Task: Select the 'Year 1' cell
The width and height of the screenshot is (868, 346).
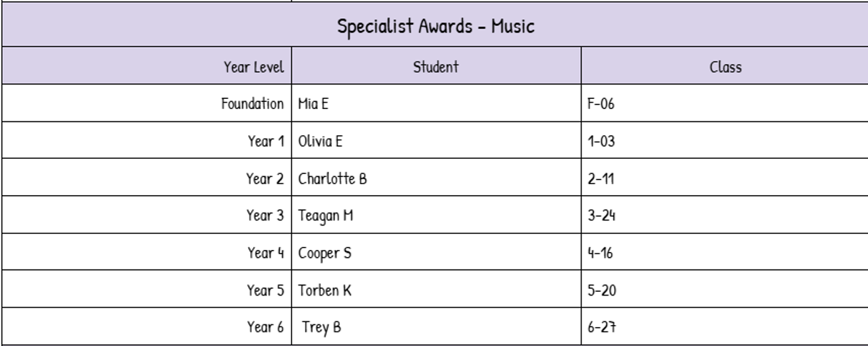Action: click(265, 142)
